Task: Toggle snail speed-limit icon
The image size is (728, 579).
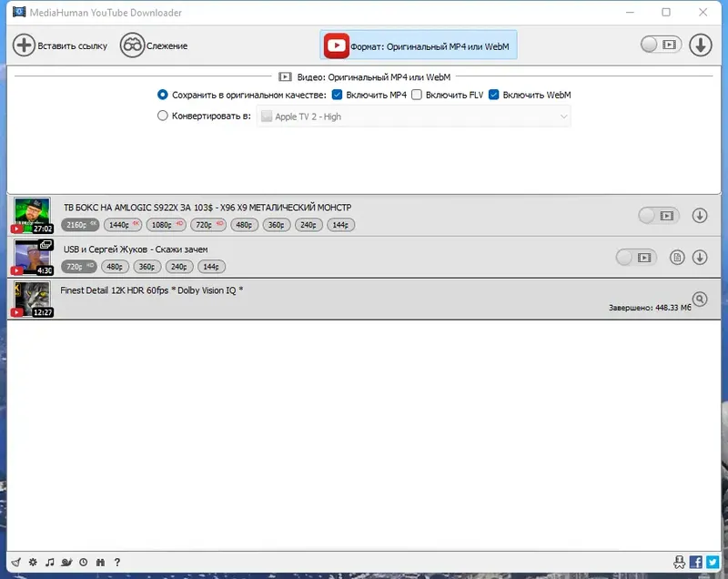Action: [x=66, y=563]
